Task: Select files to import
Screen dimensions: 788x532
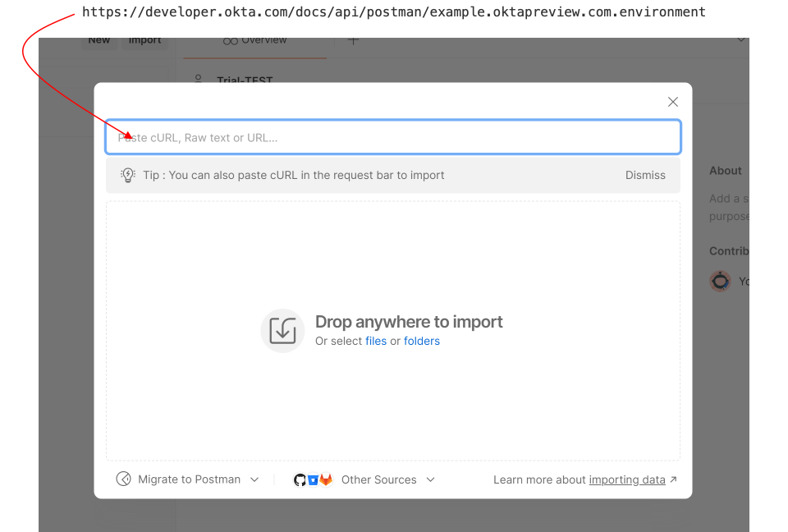Action: click(x=376, y=341)
